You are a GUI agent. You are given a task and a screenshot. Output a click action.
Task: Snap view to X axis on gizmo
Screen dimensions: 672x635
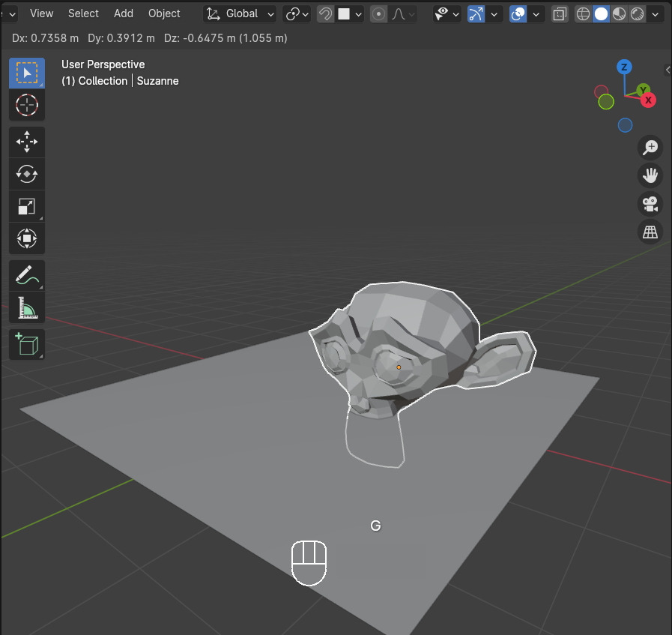648,100
